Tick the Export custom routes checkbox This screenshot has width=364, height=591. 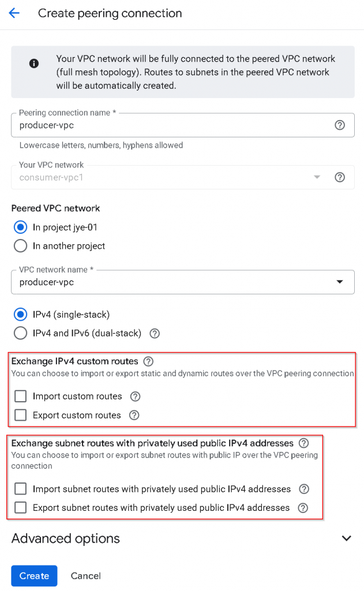pos(21,415)
